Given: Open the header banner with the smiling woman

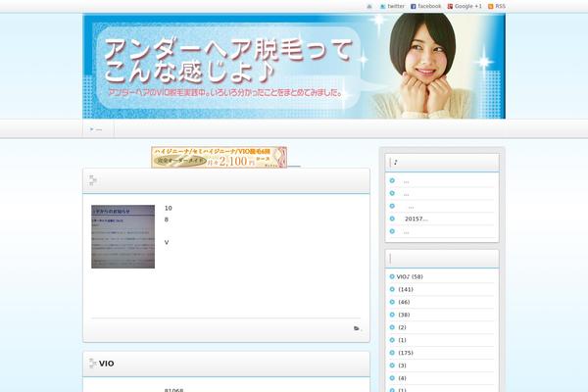Looking at the screenshot, I should click(294, 66).
